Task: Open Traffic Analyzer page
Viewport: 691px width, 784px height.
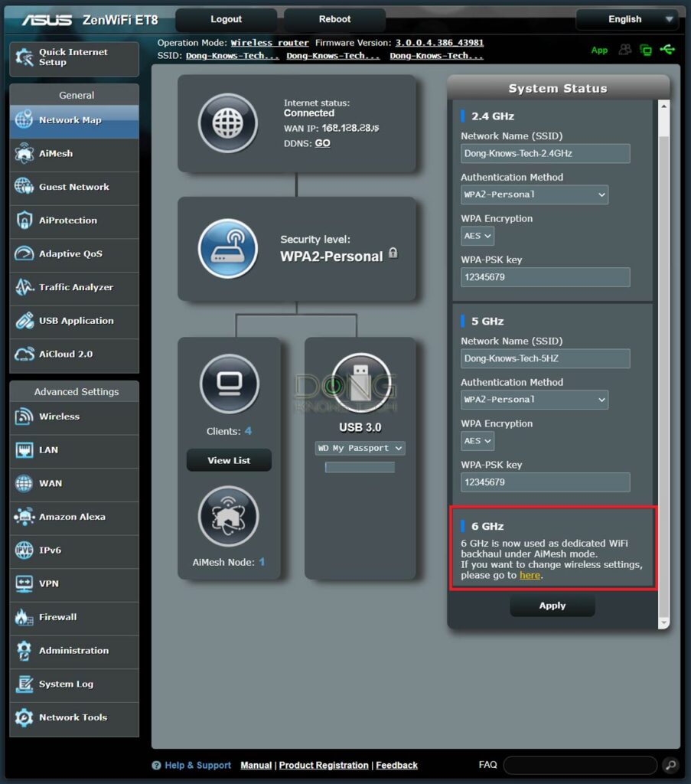Action: click(74, 288)
